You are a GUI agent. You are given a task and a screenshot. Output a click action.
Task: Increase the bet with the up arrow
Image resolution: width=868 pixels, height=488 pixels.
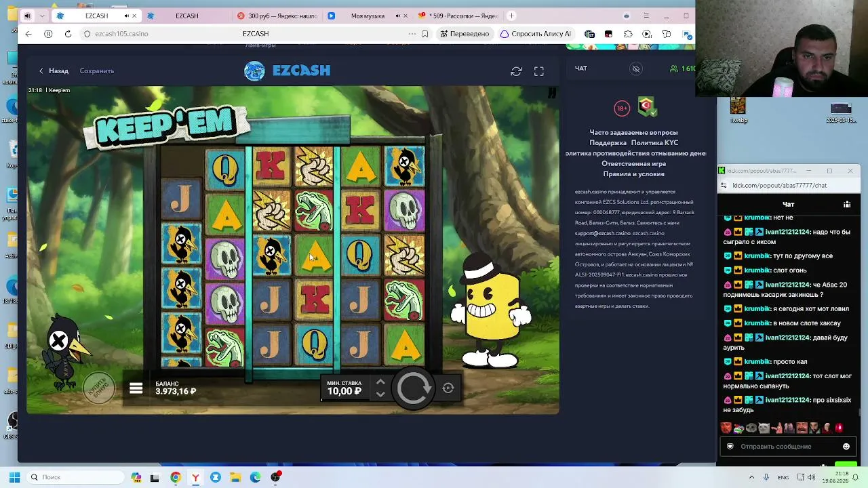380,382
